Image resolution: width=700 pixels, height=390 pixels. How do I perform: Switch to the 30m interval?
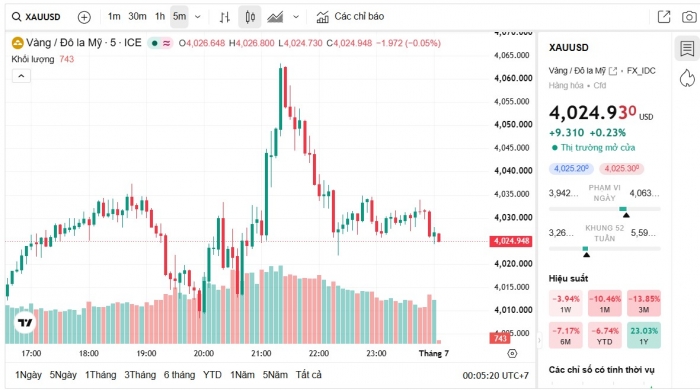click(x=137, y=17)
